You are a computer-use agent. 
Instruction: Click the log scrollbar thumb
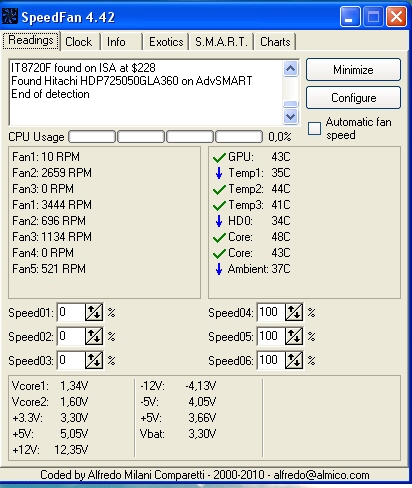[x=290, y=104]
